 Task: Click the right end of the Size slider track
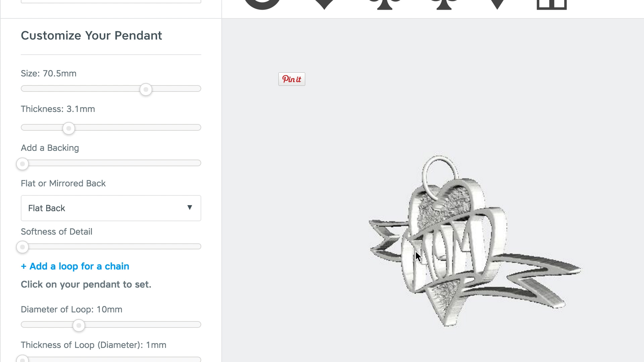pyautogui.click(x=199, y=88)
